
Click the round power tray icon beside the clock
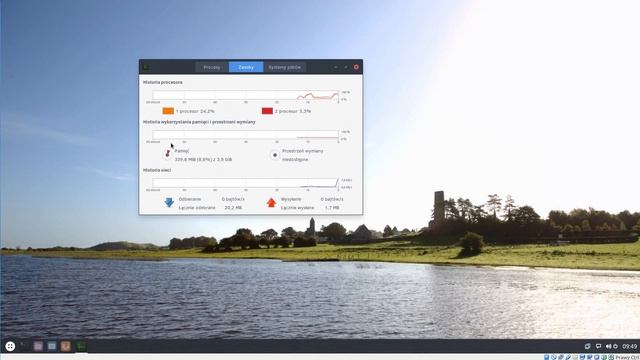point(615,346)
